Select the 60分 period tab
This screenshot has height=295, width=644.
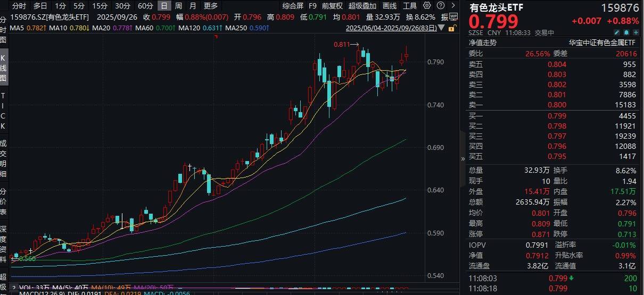(145, 6)
